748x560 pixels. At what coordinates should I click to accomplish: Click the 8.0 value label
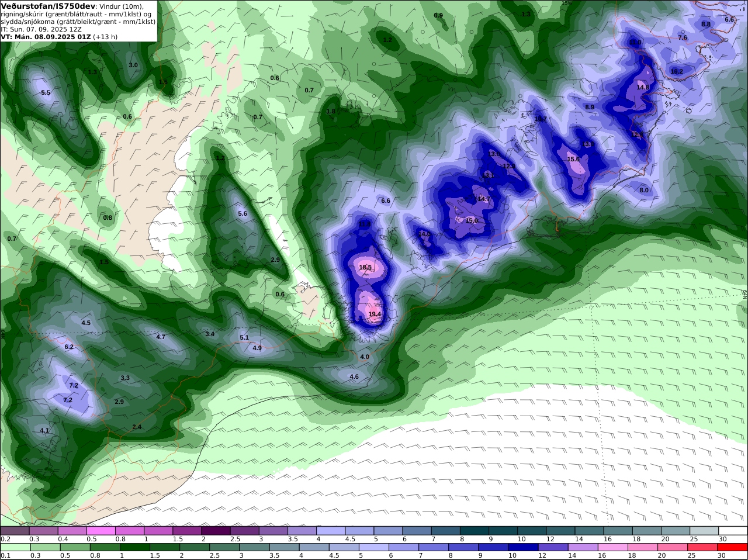tap(644, 191)
